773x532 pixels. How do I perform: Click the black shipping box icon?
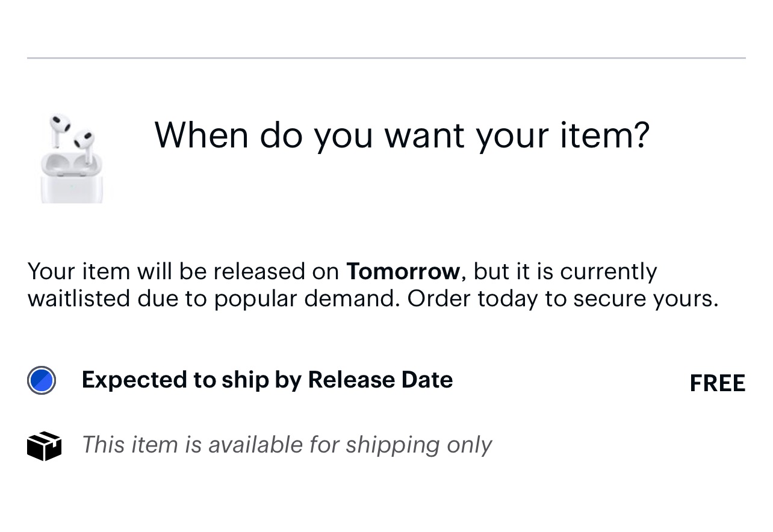(x=44, y=446)
